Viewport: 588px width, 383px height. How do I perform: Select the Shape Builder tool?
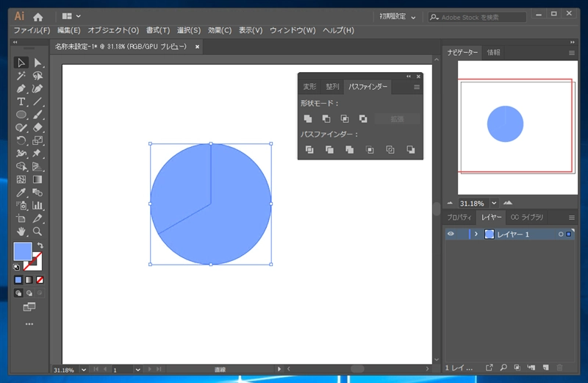pyautogui.click(x=21, y=167)
